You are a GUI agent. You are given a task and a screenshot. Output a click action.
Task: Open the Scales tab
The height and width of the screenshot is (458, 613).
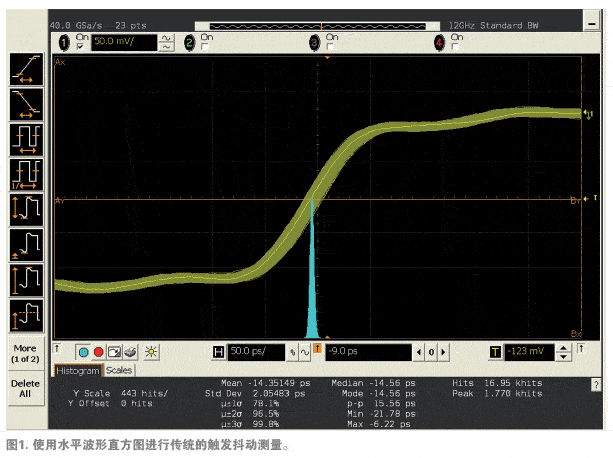click(x=118, y=370)
